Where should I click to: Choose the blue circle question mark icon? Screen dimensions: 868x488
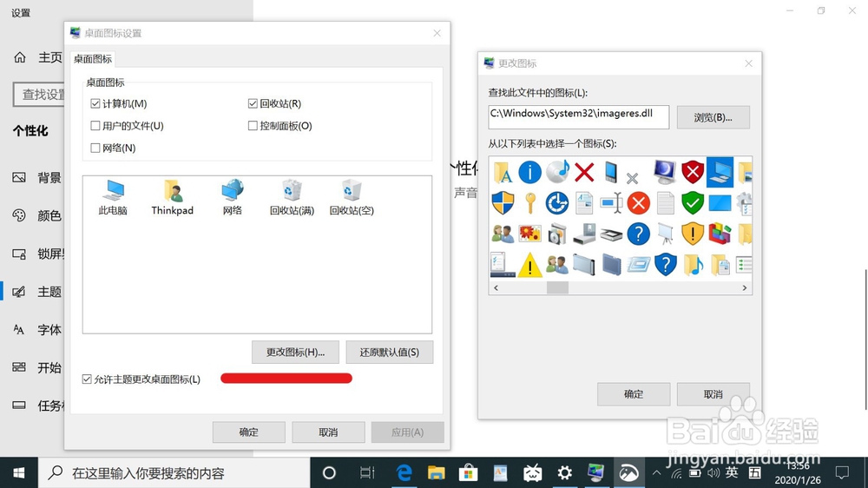tap(638, 234)
